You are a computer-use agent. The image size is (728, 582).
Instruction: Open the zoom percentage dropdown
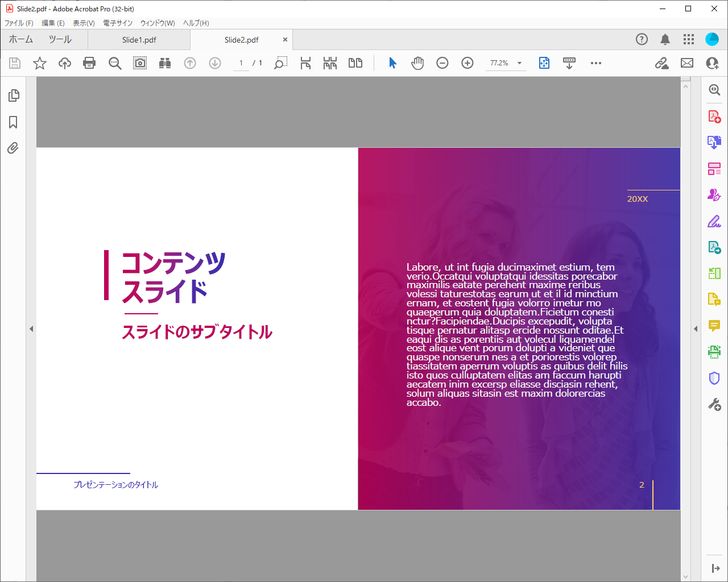(519, 63)
